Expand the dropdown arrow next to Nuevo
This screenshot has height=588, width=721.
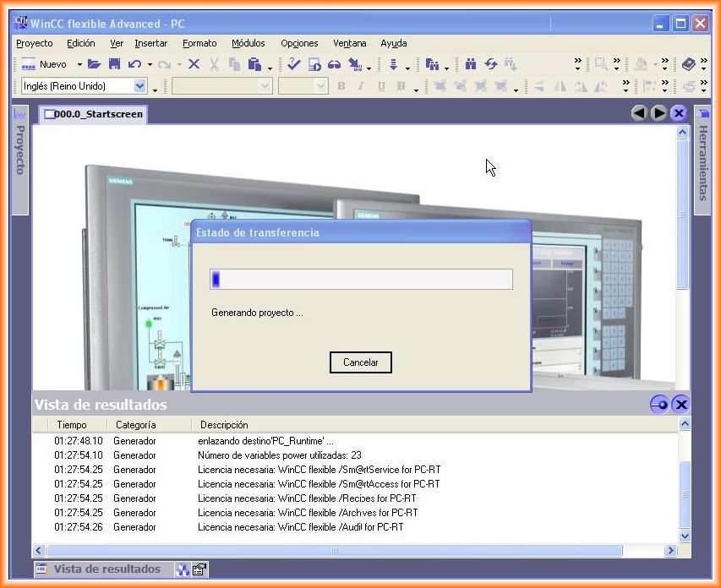pos(79,64)
